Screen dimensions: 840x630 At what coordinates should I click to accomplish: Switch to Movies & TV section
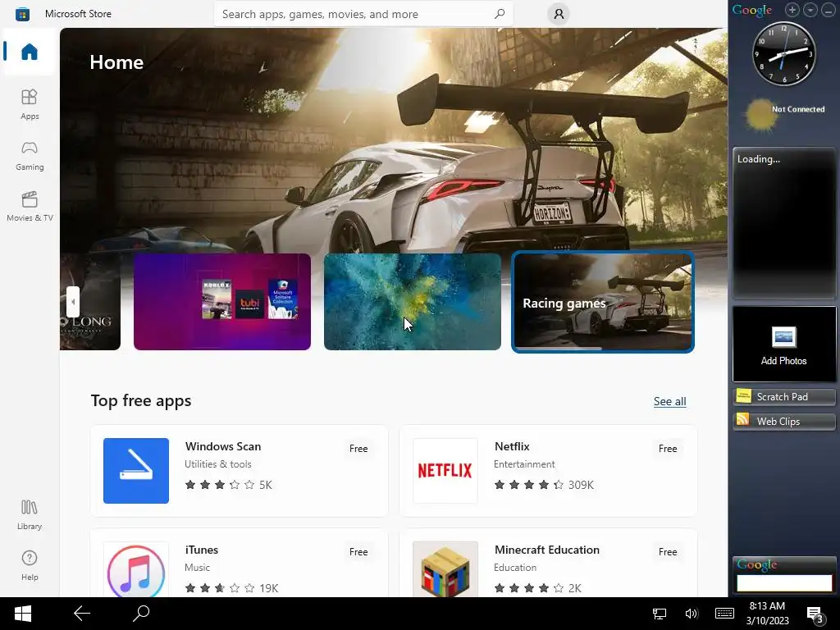(30, 206)
